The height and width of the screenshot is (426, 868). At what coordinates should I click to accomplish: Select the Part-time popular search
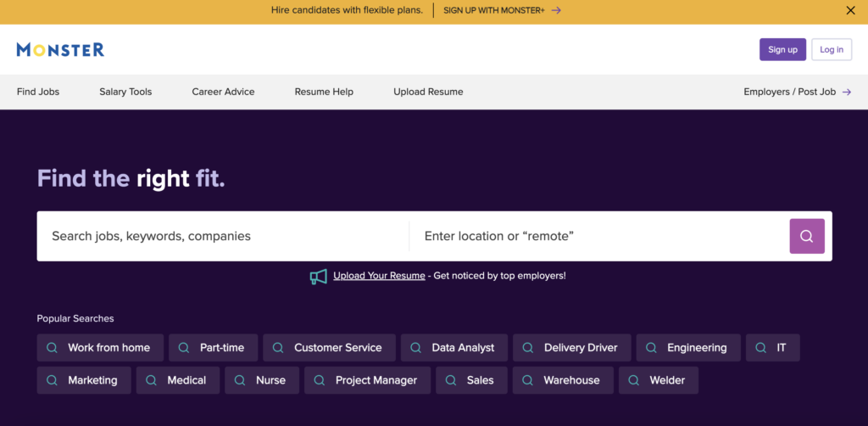(213, 348)
